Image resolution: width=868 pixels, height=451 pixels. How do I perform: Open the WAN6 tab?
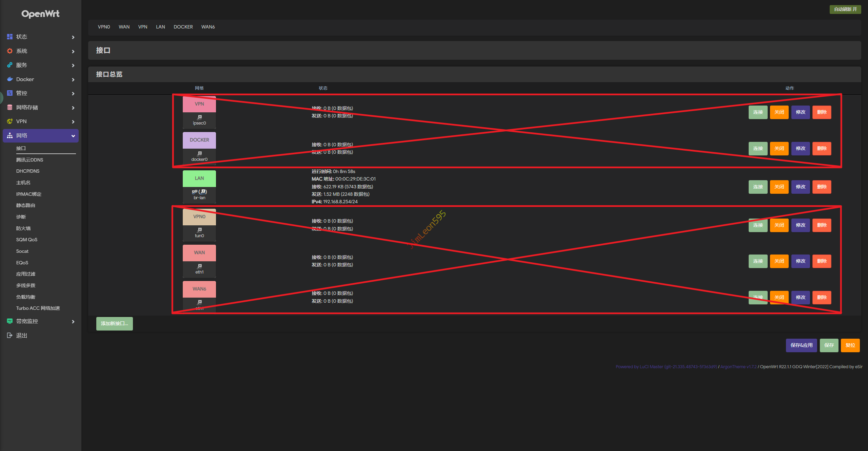pos(208,27)
